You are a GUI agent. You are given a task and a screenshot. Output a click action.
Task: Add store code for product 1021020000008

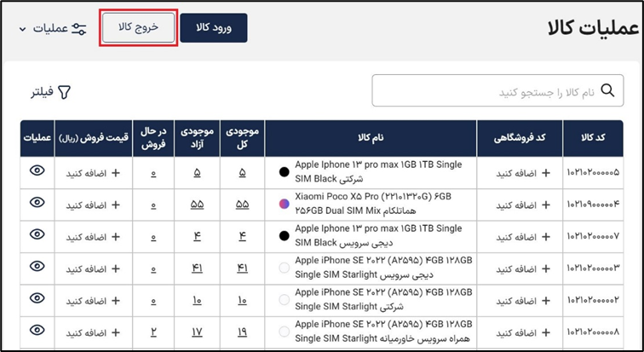coord(523,332)
